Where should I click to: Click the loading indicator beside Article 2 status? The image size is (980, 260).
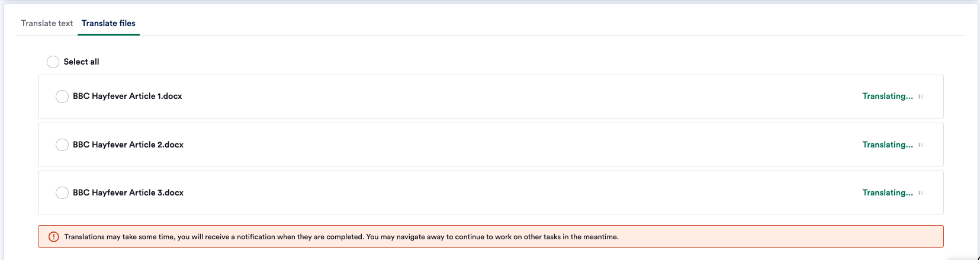(x=921, y=145)
